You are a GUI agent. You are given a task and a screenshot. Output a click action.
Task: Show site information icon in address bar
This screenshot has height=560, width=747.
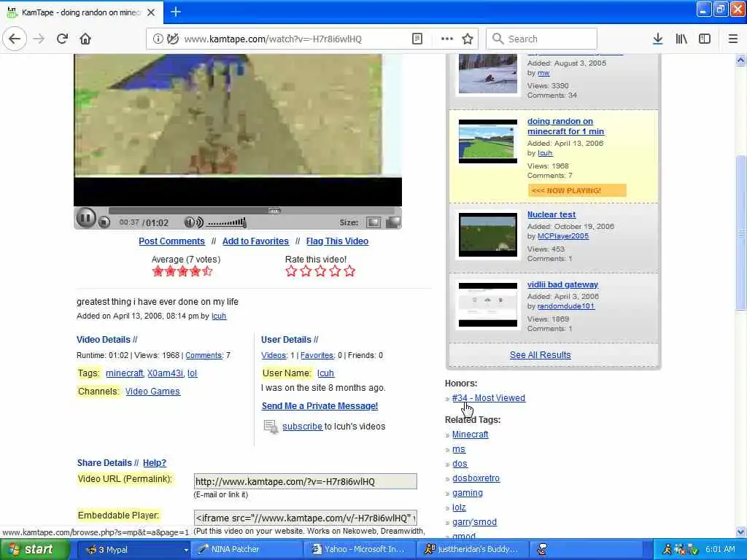(x=158, y=39)
